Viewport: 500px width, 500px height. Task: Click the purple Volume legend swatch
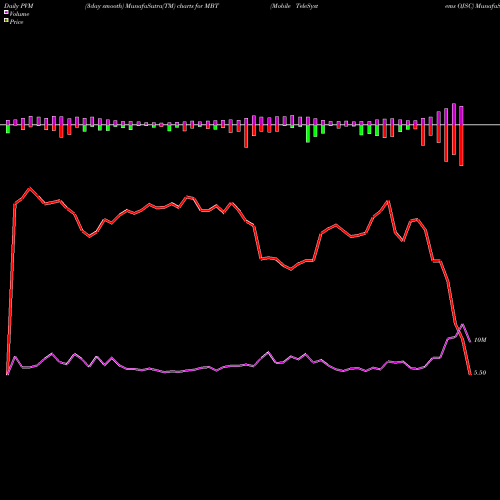coord(6,12)
